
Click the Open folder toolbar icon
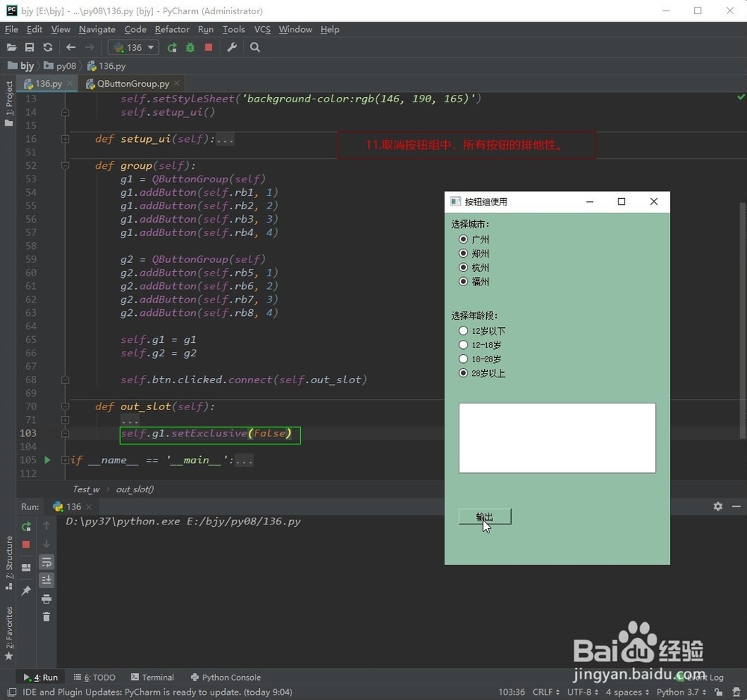click(x=11, y=47)
